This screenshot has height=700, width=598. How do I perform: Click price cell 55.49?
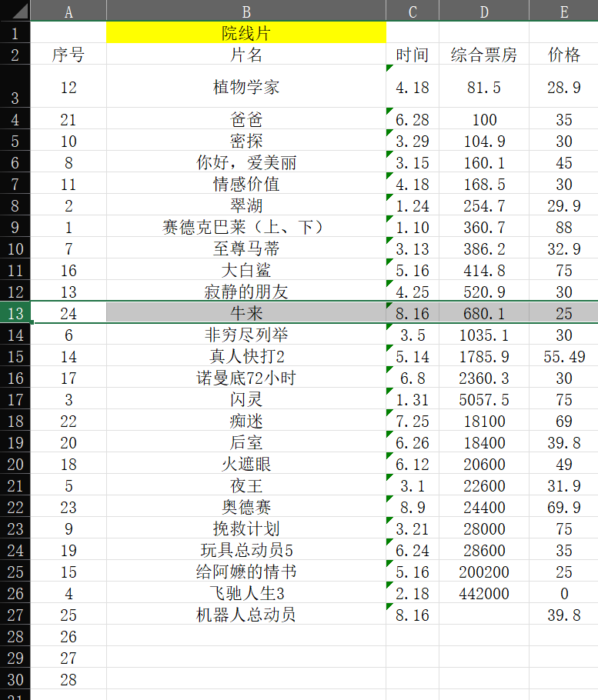563,357
